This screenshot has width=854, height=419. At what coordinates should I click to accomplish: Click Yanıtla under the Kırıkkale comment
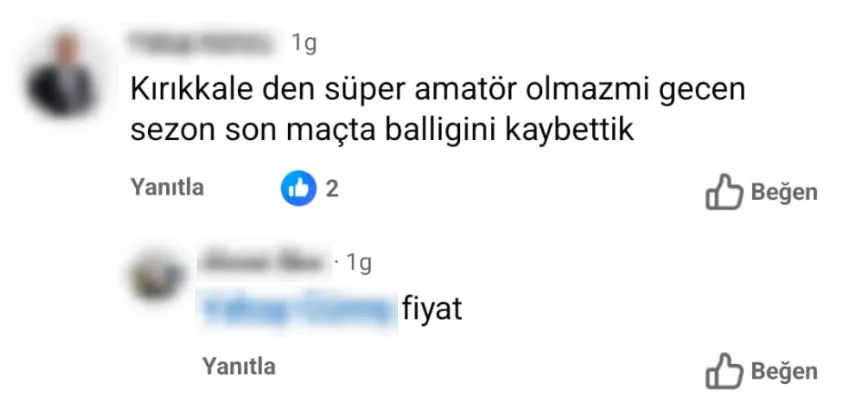click(x=167, y=187)
